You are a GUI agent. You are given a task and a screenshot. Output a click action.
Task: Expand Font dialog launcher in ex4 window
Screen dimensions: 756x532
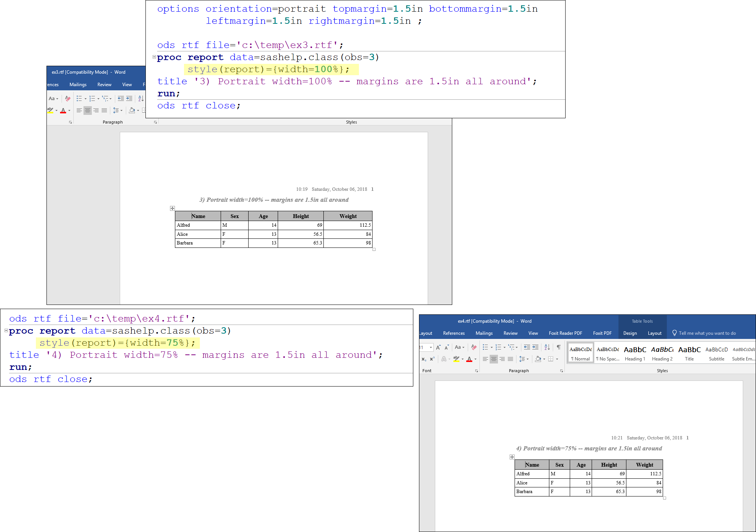(x=476, y=371)
